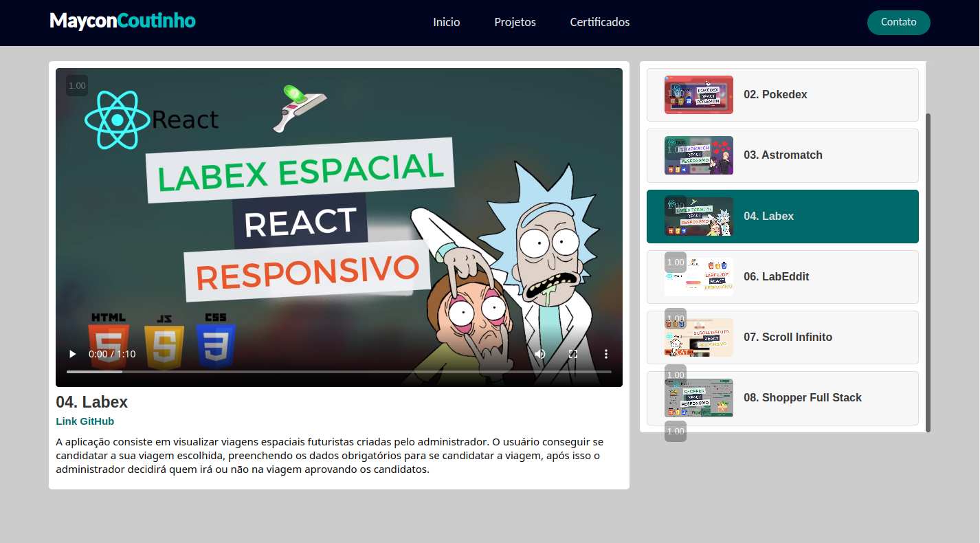Open the three-dot kebab menu on the player
980x543 pixels.
click(605, 353)
